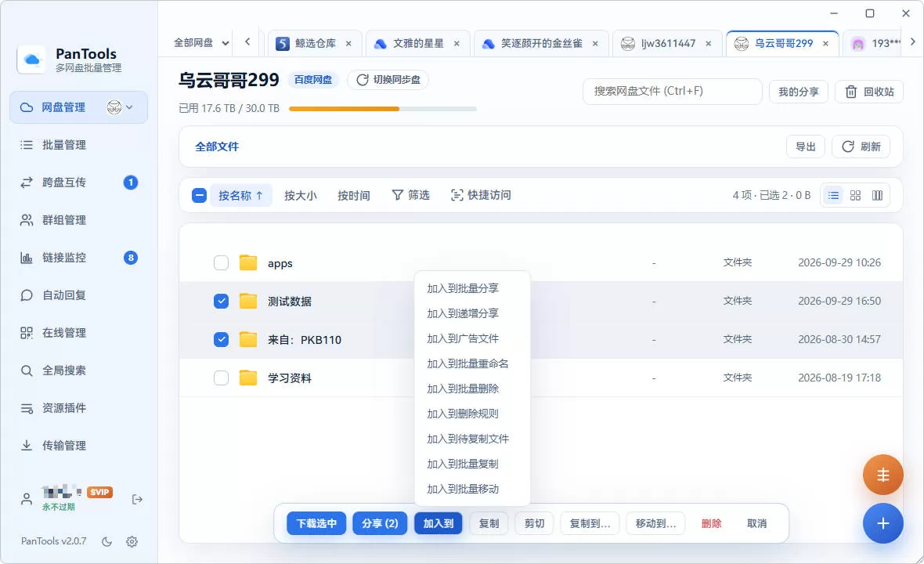Open 批量管理 sidebar item

click(x=79, y=145)
